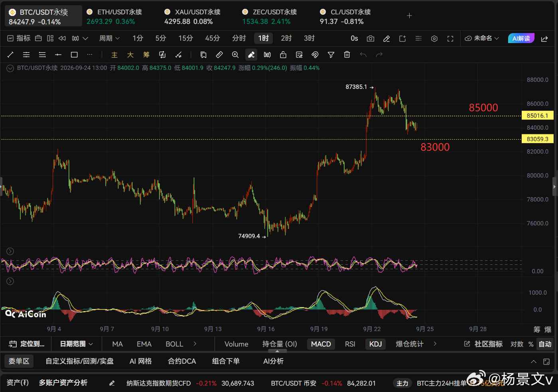Screen dimensions: 558x392
Task: Open the XAU/USDT永续 tab
Action: point(193,17)
